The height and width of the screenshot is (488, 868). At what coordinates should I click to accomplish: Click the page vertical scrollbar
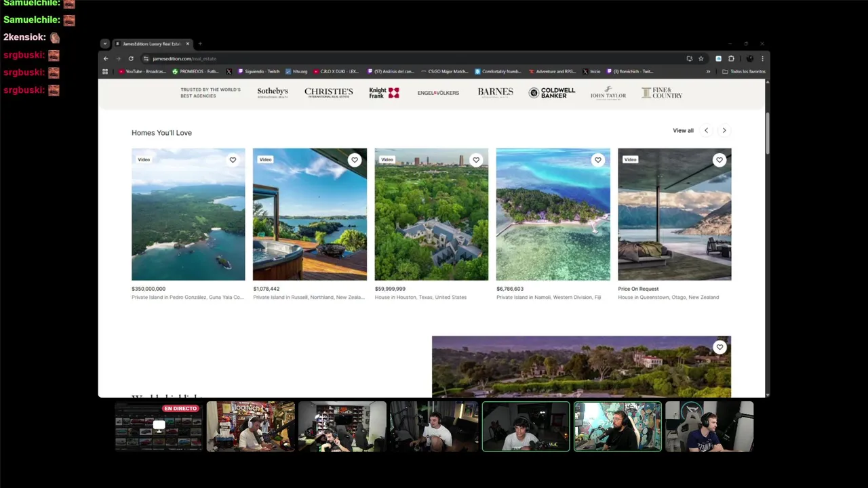click(767, 132)
